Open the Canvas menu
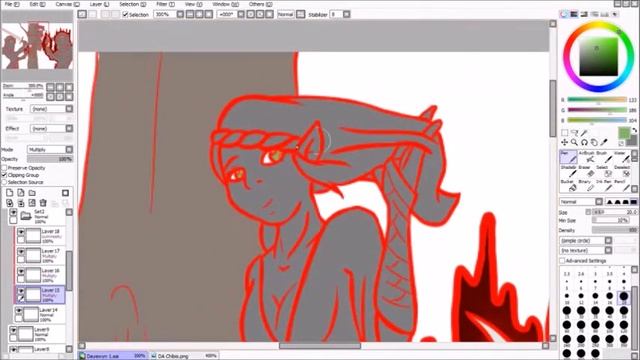The image size is (640, 360). (x=67, y=4)
